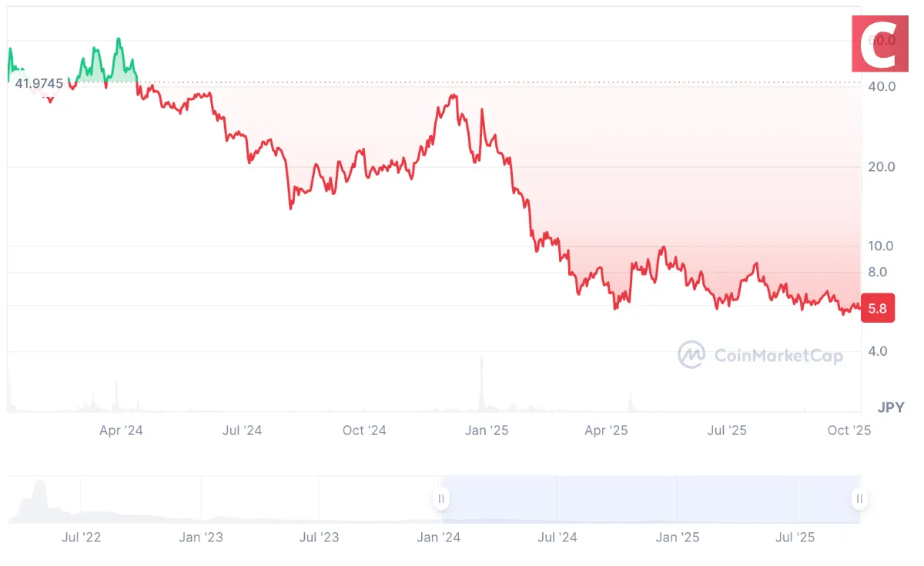Click Jul '22 in the navigator timeline
Viewport: 924px width, 566px height.
point(81,537)
